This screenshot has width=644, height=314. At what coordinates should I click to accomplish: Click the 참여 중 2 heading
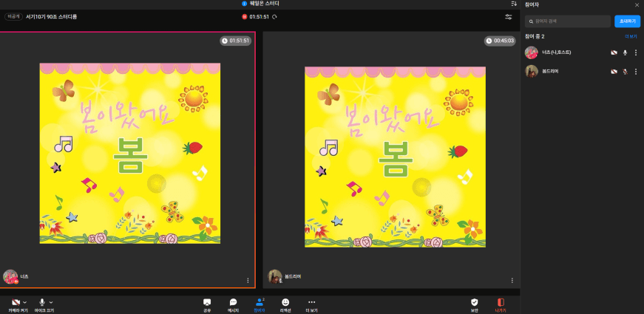pos(535,36)
